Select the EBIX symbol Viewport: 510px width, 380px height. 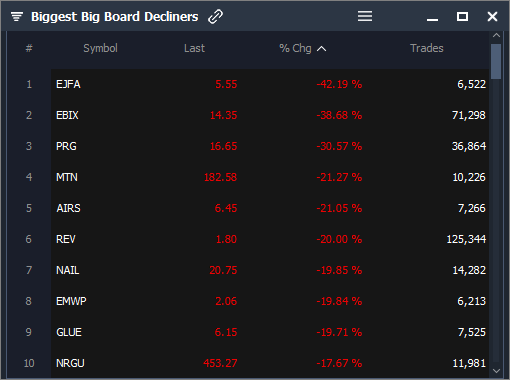(67, 115)
